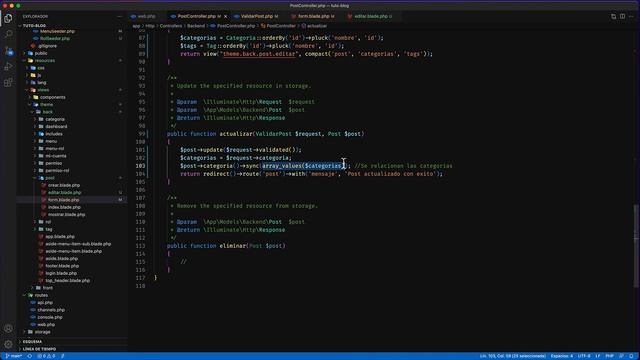
Task: Open the Manage gear icon
Action: 8,344
